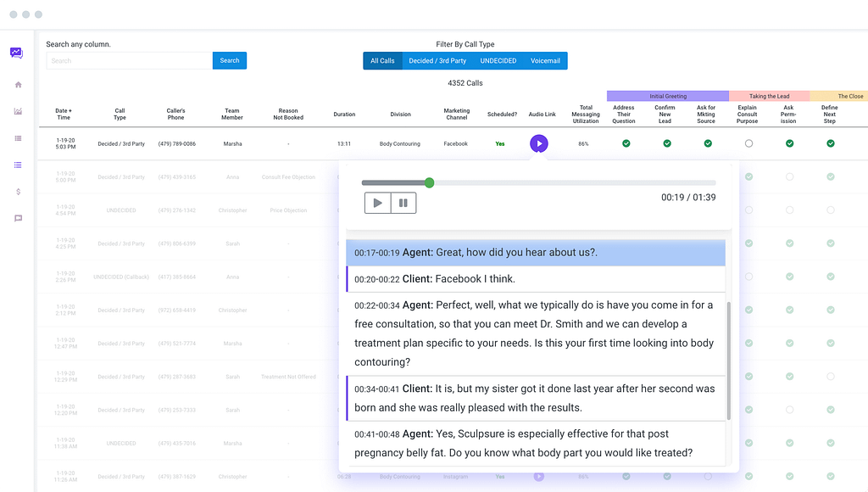Go to Home via the sidebar icon
The width and height of the screenshot is (868, 492).
(x=18, y=85)
